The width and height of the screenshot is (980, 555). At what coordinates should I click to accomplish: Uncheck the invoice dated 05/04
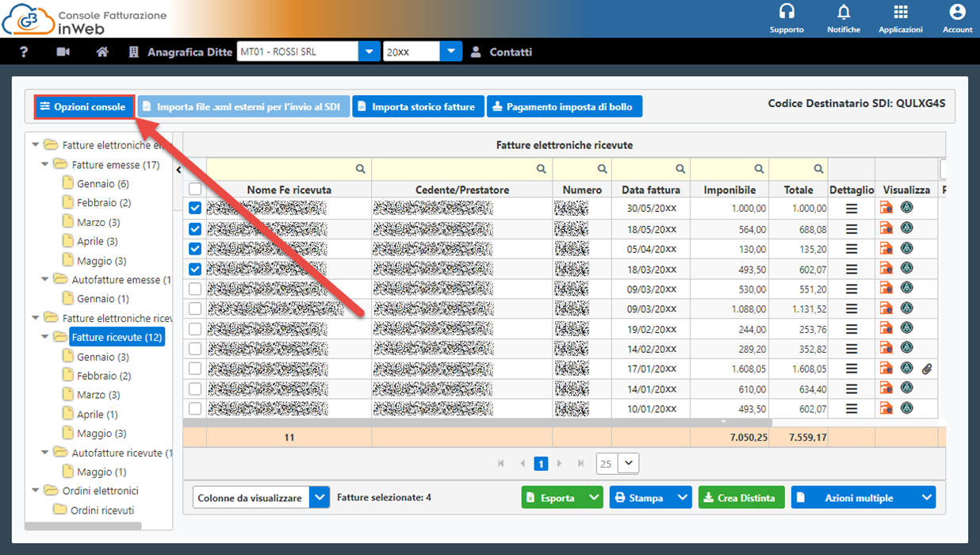pos(195,248)
